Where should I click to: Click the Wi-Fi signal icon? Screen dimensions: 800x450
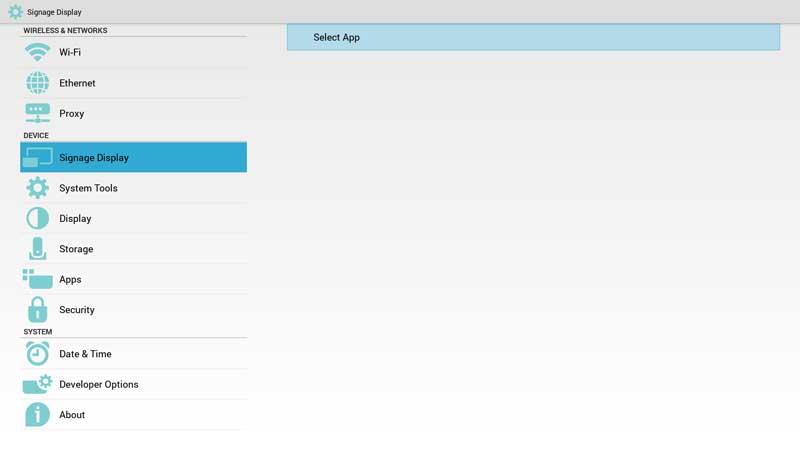click(x=37, y=52)
